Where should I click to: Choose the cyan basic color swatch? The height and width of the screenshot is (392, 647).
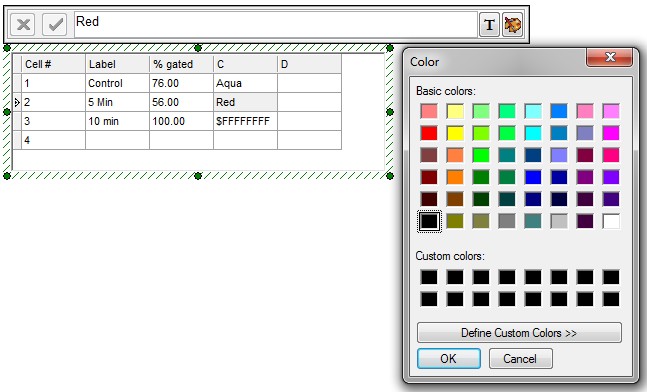(533, 133)
